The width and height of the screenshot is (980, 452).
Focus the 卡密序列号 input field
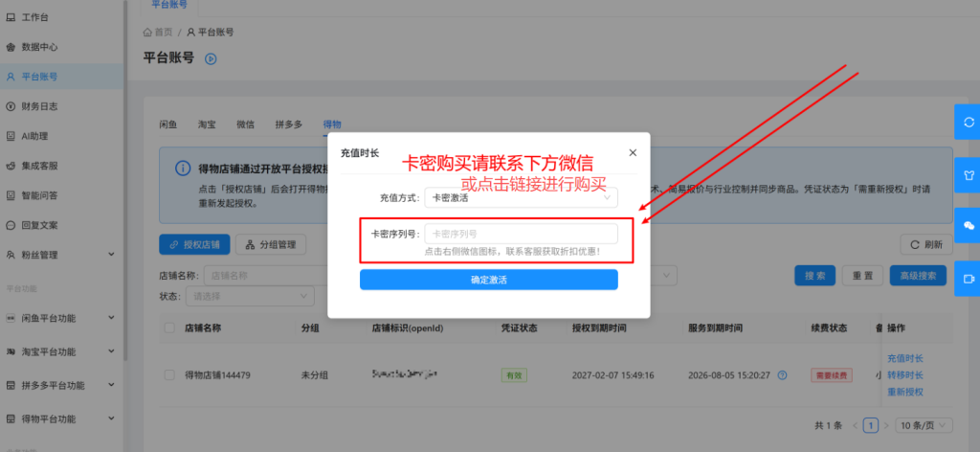pos(521,234)
